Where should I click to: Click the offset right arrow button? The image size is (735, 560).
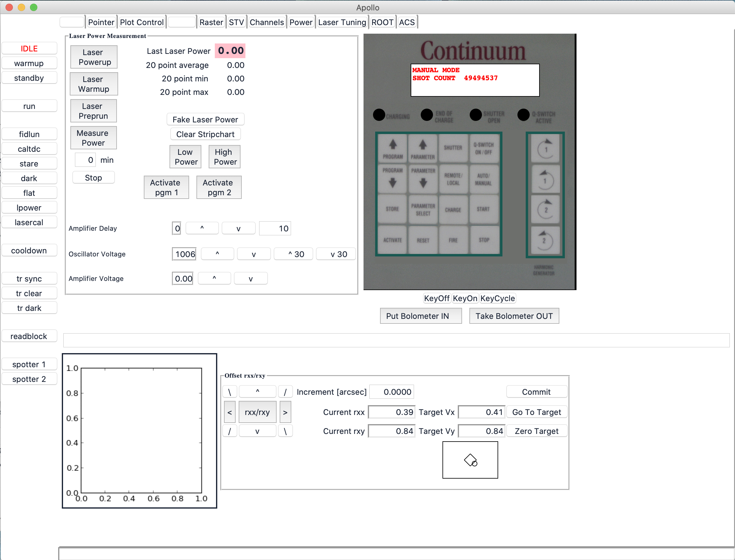pos(285,412)
